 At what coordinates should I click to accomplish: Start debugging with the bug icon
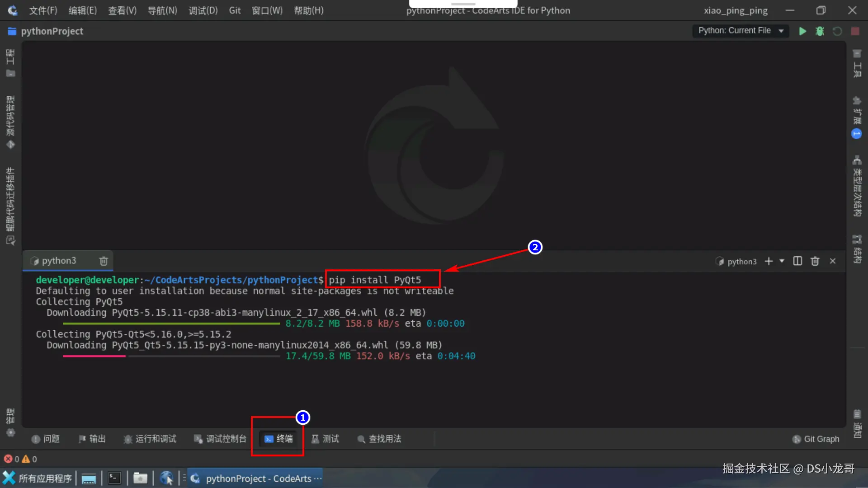pos(820,31)
